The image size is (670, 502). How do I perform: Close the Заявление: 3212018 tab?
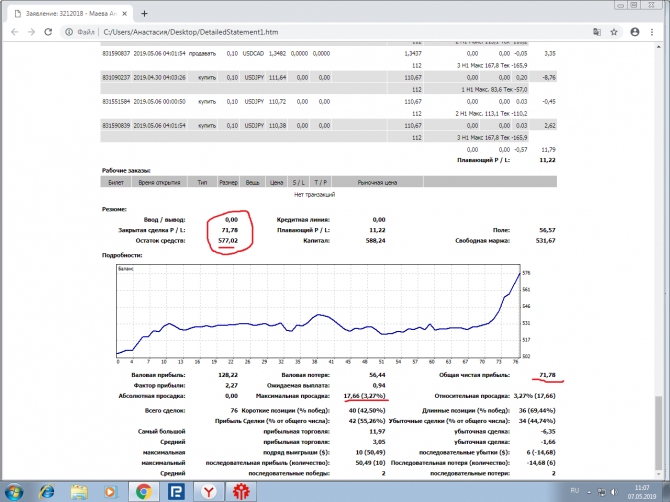pyautogui.click(x=125, y=14)
